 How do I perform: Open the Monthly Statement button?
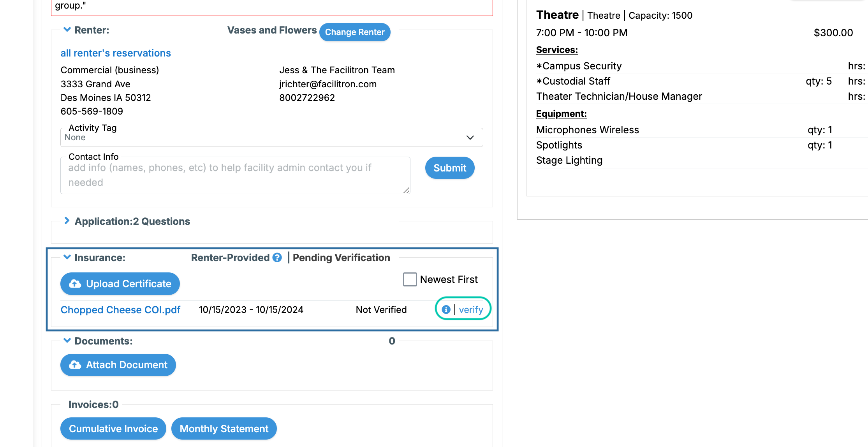click(224, 429)
